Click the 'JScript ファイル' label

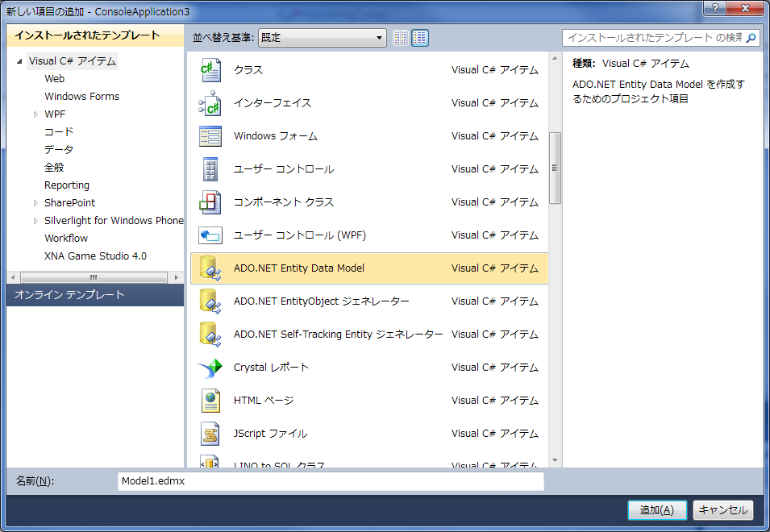(x=271, y=434)
